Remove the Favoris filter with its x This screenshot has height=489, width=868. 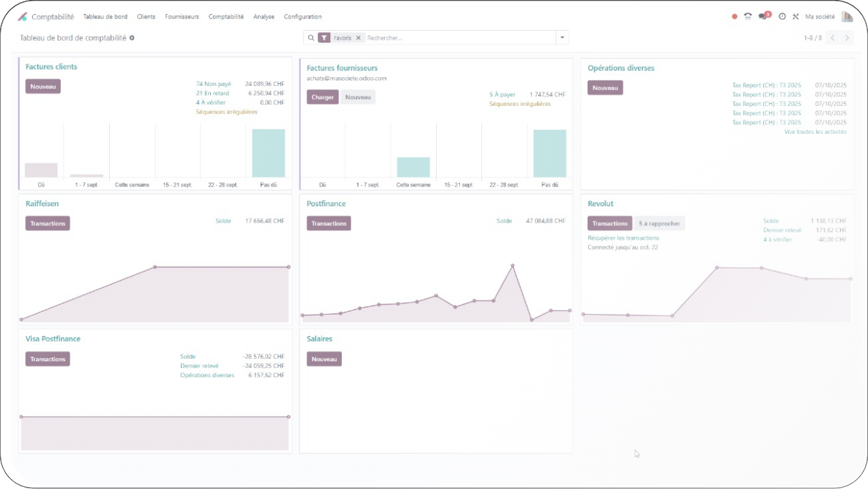(358, 38)
